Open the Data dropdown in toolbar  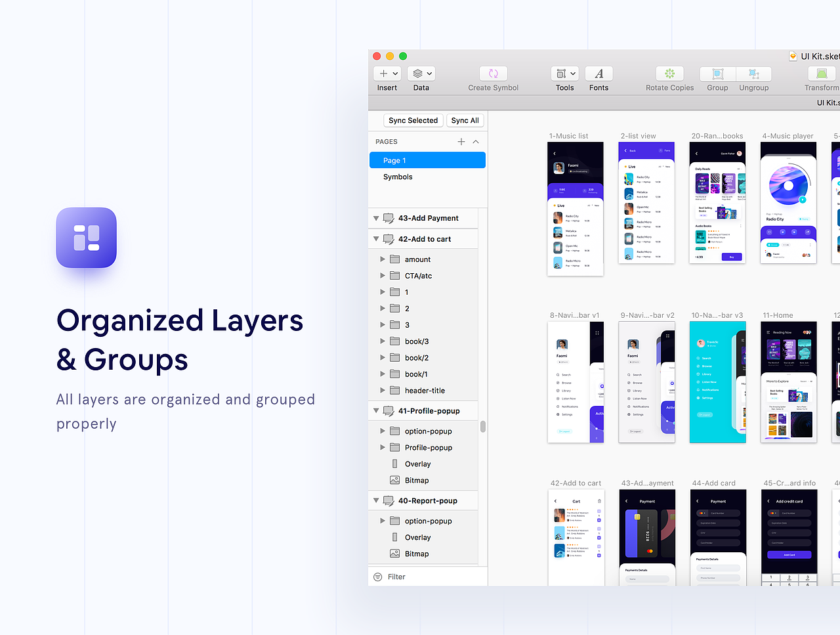(x=421, y=74)
